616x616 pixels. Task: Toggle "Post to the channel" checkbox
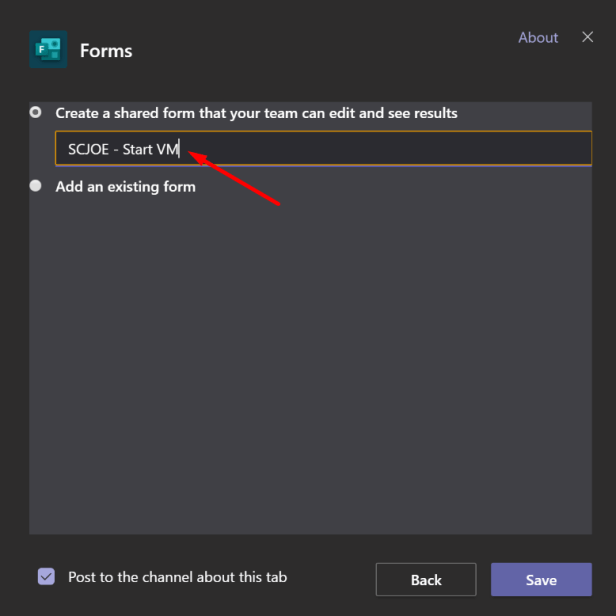coord(46,577)
